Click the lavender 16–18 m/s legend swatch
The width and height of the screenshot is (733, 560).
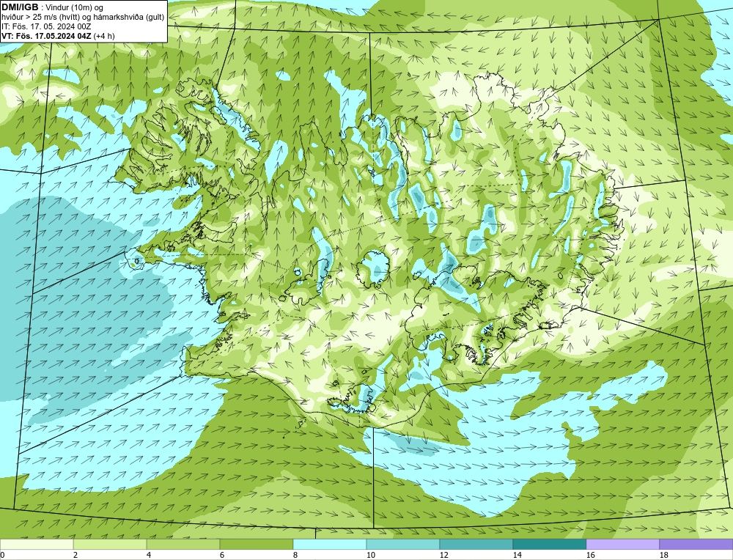[622, 544]
